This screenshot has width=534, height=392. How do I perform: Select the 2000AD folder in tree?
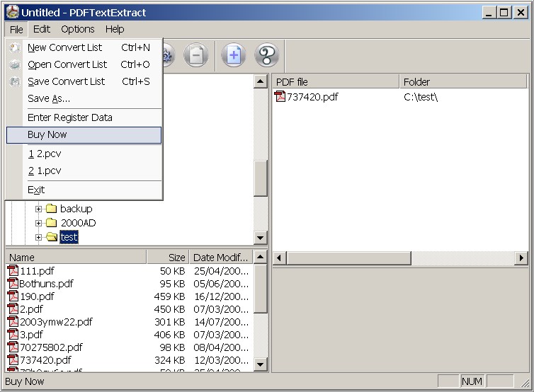point(79,223)
